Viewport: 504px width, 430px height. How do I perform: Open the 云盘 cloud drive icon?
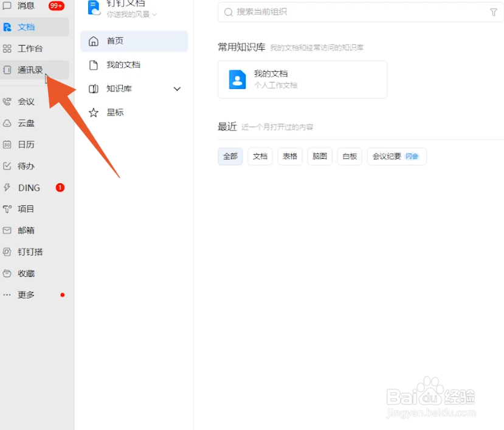click(7, 123)
